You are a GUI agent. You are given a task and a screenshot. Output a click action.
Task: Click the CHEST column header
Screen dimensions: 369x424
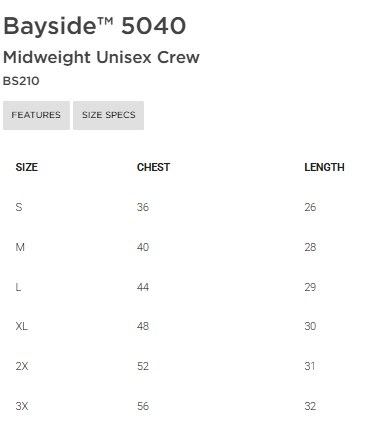(153, 167)
